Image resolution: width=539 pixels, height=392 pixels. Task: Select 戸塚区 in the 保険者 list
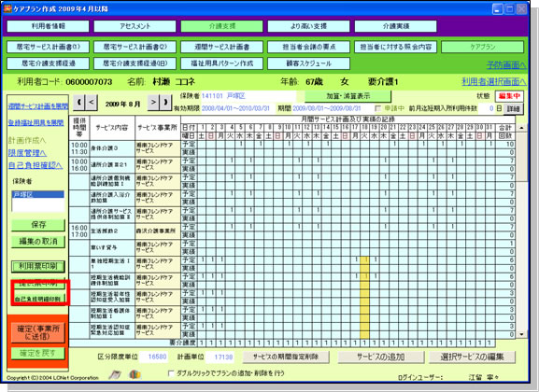pyautogui.click(x=37, y=195)
